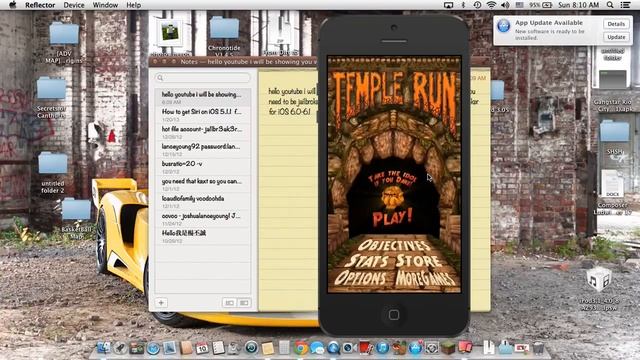Open the Apple menu
Screen dimensions: 640x360
tap(13, 5)
